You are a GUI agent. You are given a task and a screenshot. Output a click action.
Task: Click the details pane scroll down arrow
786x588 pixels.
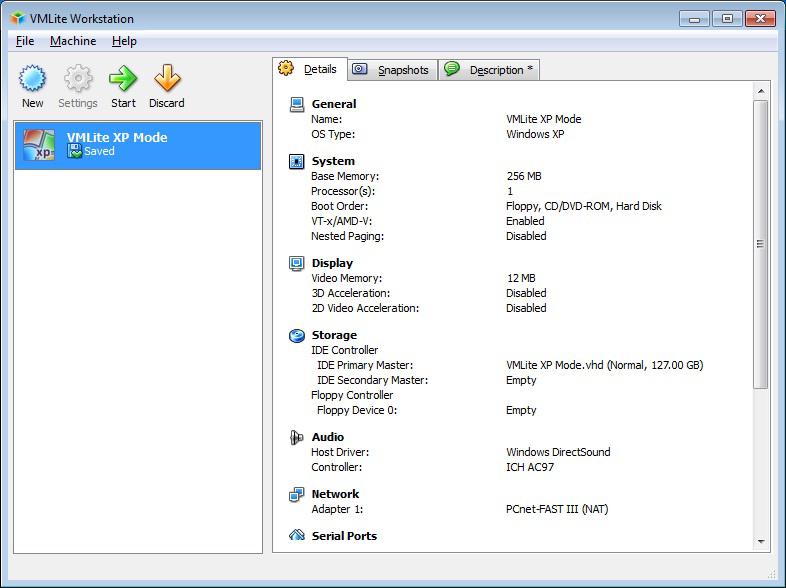click(761, 541)
